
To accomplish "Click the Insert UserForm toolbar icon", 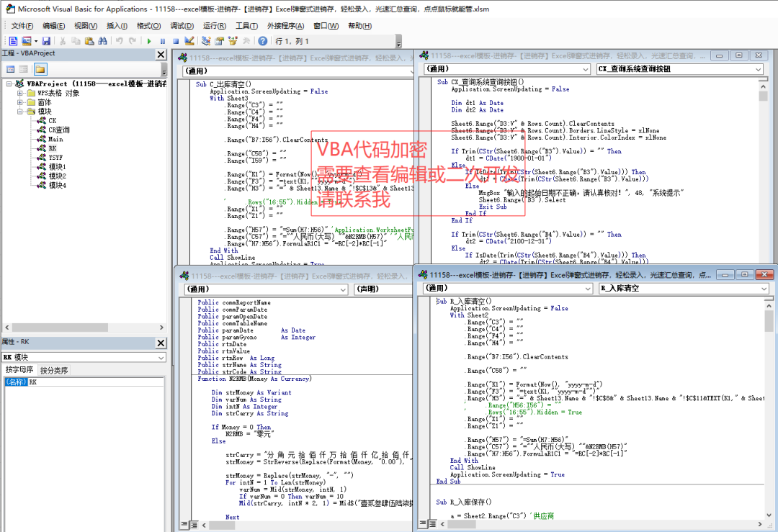I will 27,41.
